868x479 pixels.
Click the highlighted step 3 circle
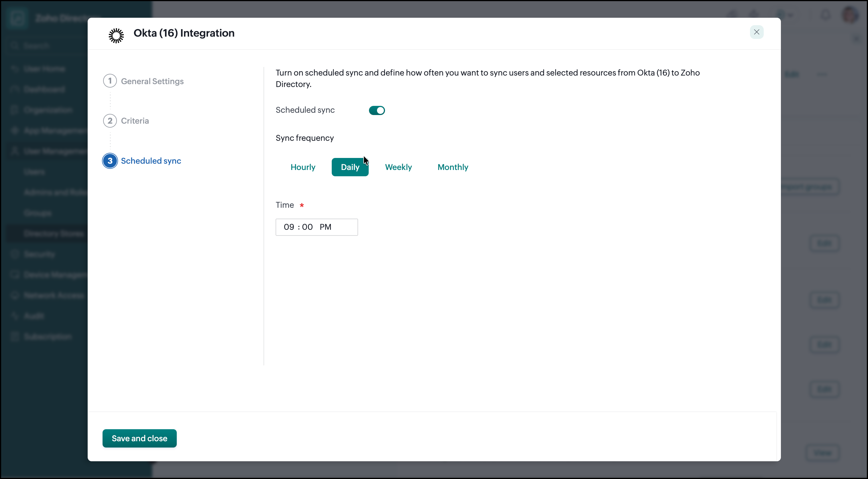tap(110, 161)
